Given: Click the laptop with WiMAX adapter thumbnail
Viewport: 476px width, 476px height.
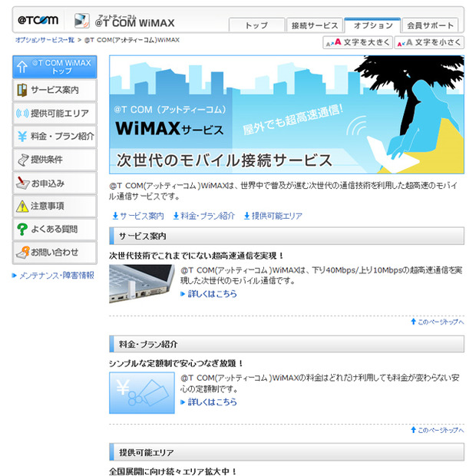Looking at the screenshot, I should coord(142,284).
